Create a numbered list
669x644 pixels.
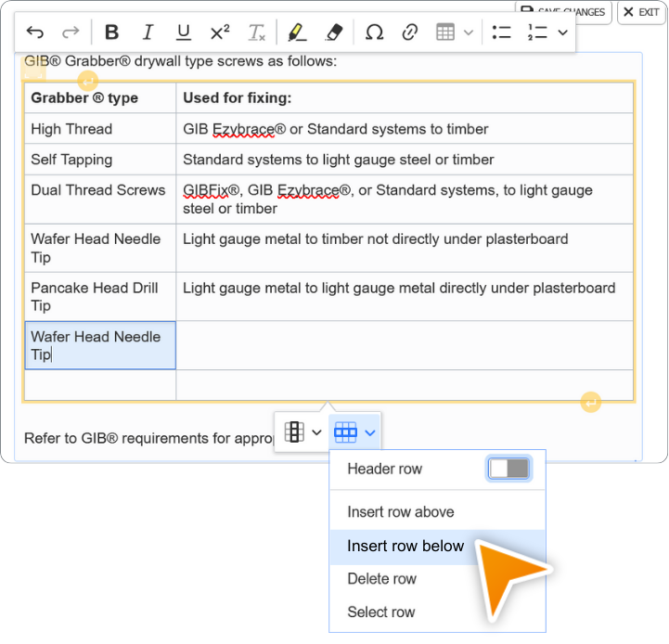click(537, 32)
